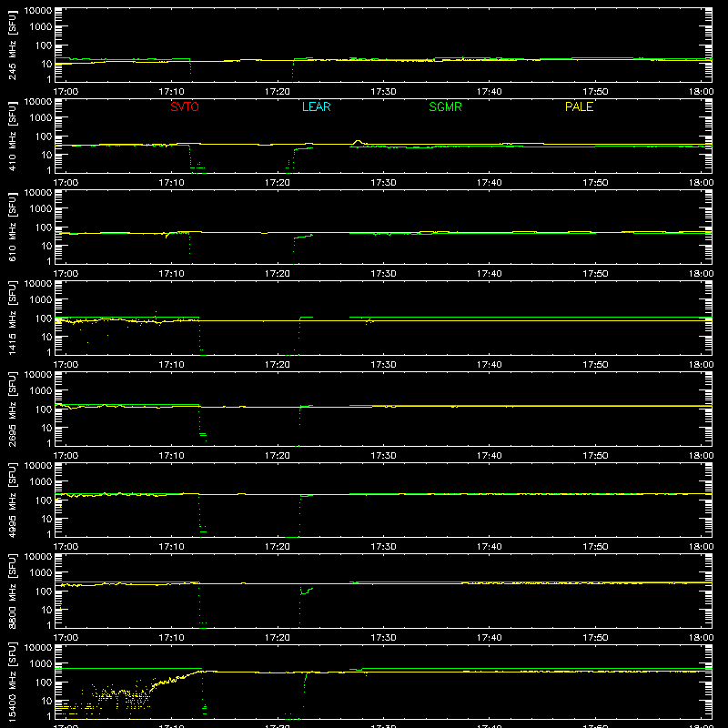Select the 15400 MHz [SFU] axis title

[13, 682]
